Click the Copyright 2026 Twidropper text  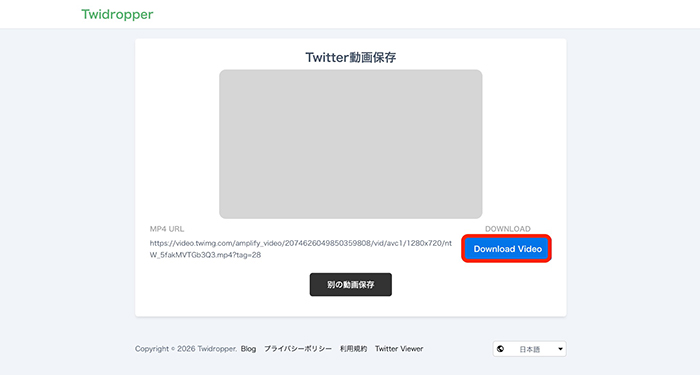[186, 349]
